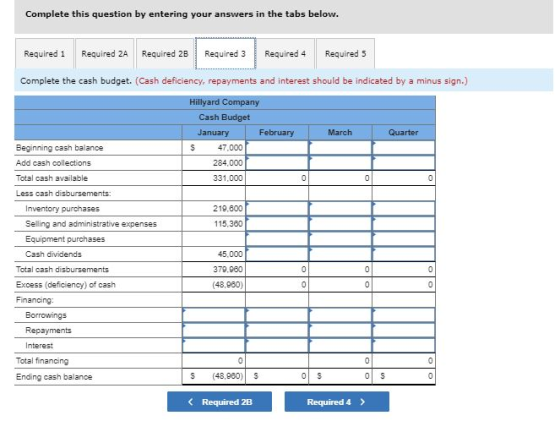This screenshot has height=432, width=560.
Task: Click the February column header
Action: pos(277,132)
